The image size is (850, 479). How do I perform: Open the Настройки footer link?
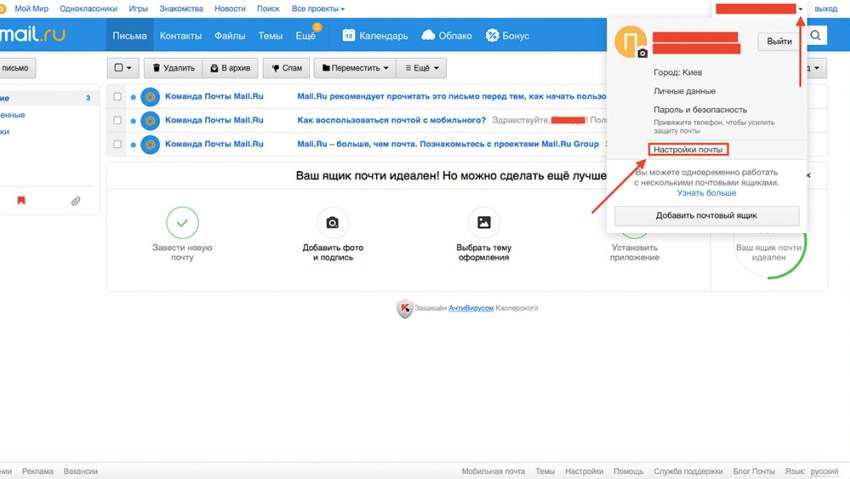[x=584, y=471]
